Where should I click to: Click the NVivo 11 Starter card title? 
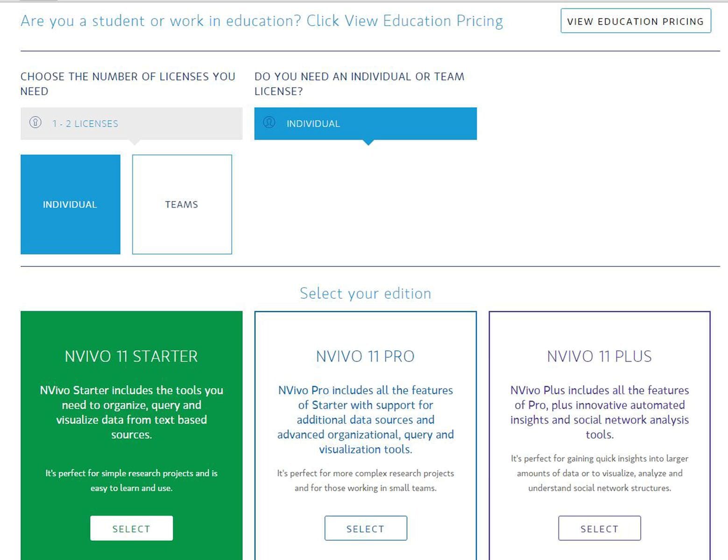click(131, 357)
